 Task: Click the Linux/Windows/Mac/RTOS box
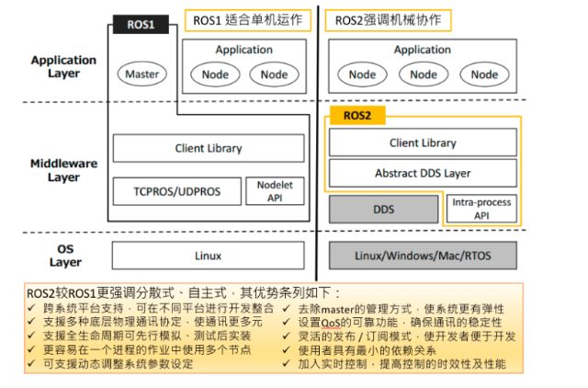coord(423,255)
